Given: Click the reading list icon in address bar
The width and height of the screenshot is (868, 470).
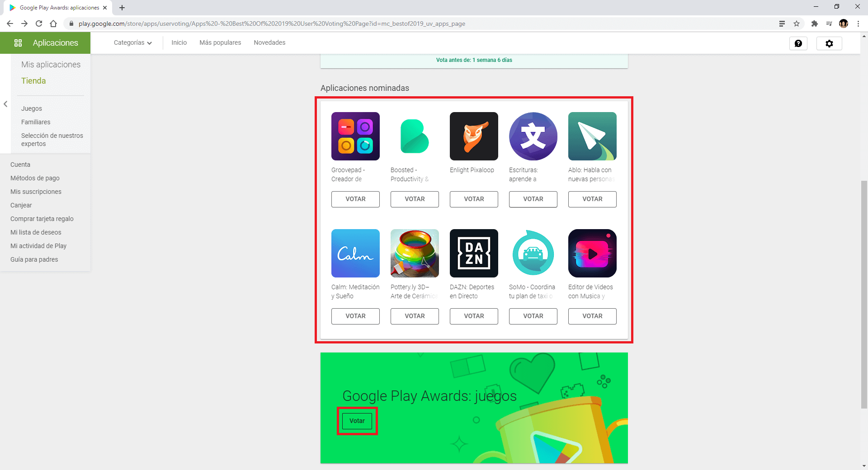Looking at the screenshot, I should click(x=782, y=23).
